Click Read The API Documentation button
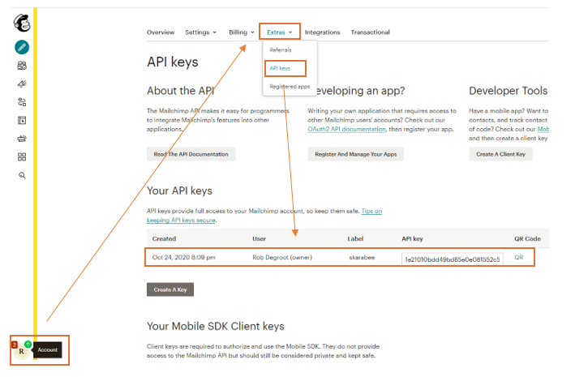588x377 pixels. click(x=191, y=154)
